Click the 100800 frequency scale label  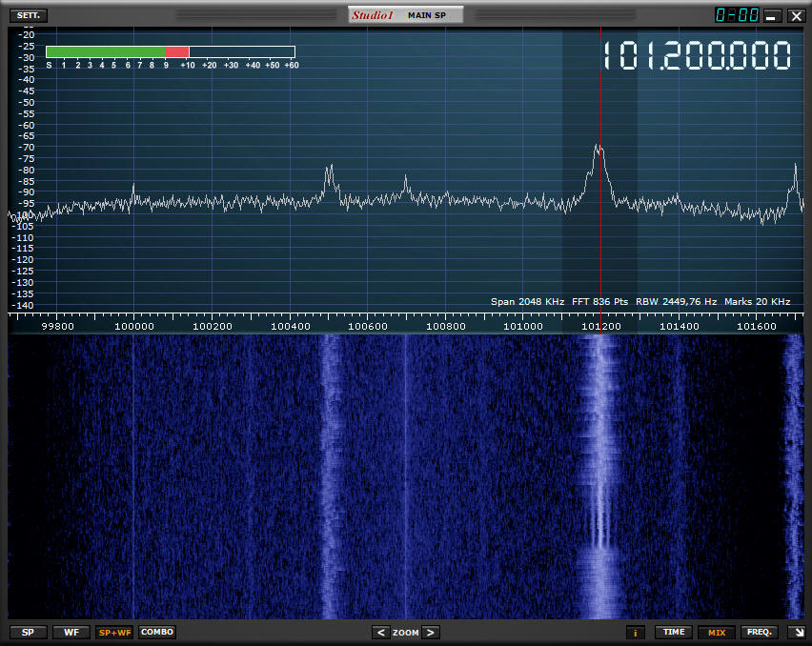(x=445, y=327)
